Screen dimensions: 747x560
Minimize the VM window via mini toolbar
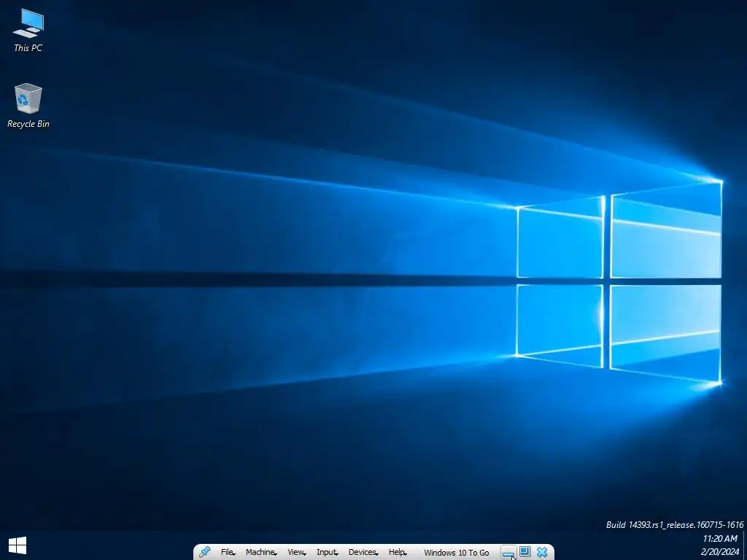pyautogui.click(x=508, y=553)
